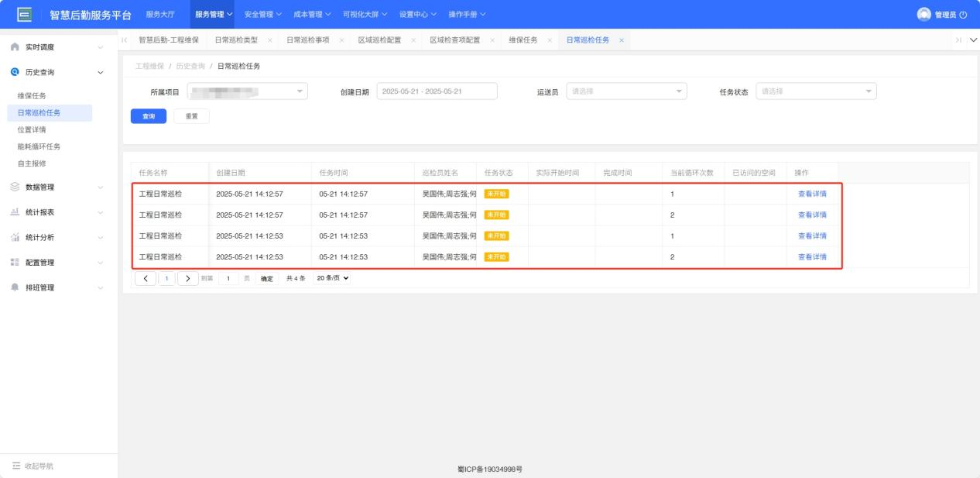Click the 收起导航 collapse icon
The height and width of the screenshot is (478, 980).
[x=15, y=466]
